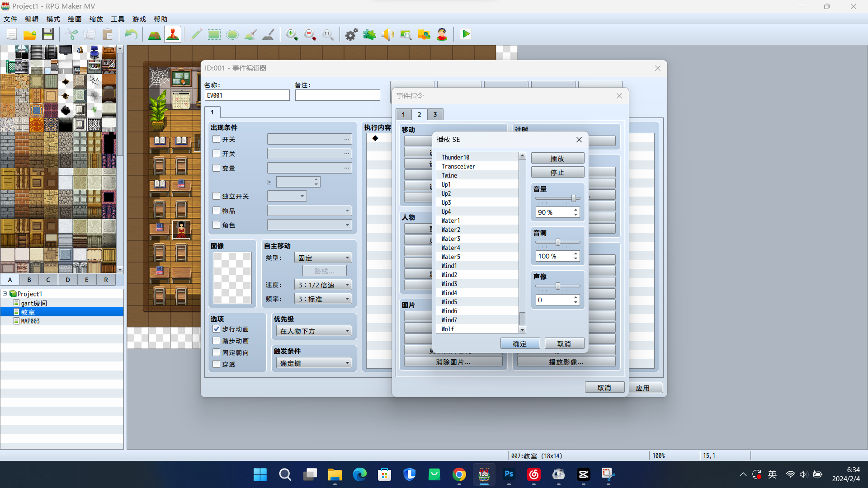Switch to event command tab 3

(x=435, y=114)
